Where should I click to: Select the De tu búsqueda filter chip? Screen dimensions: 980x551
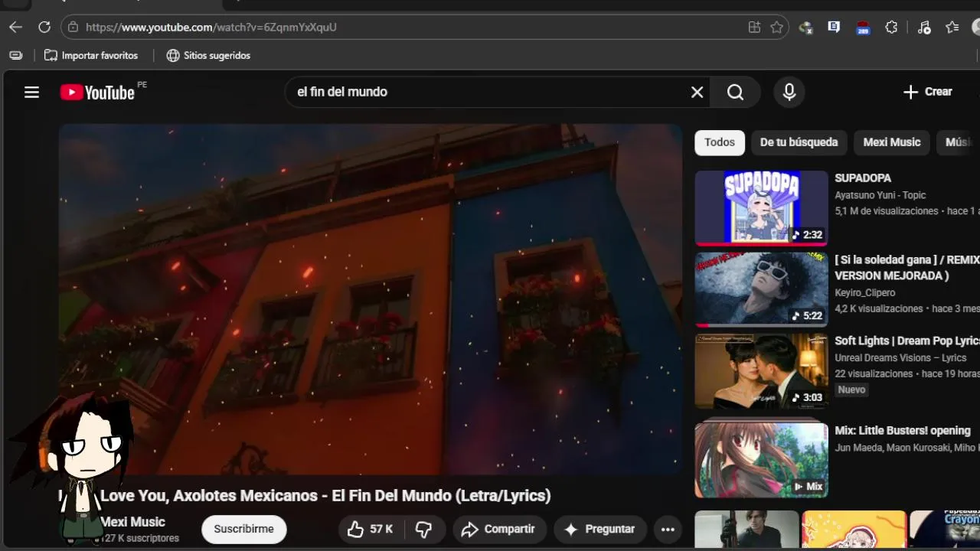pos(799,142)
